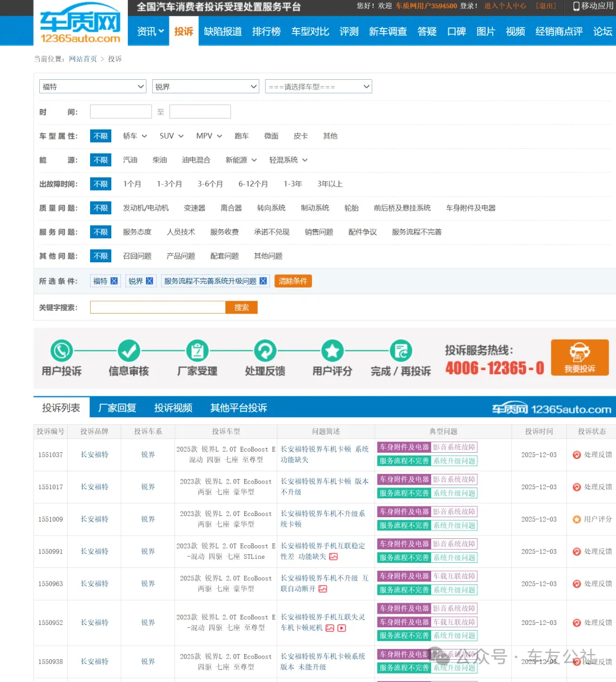Switch to the 厂家回复 tab

117,408
